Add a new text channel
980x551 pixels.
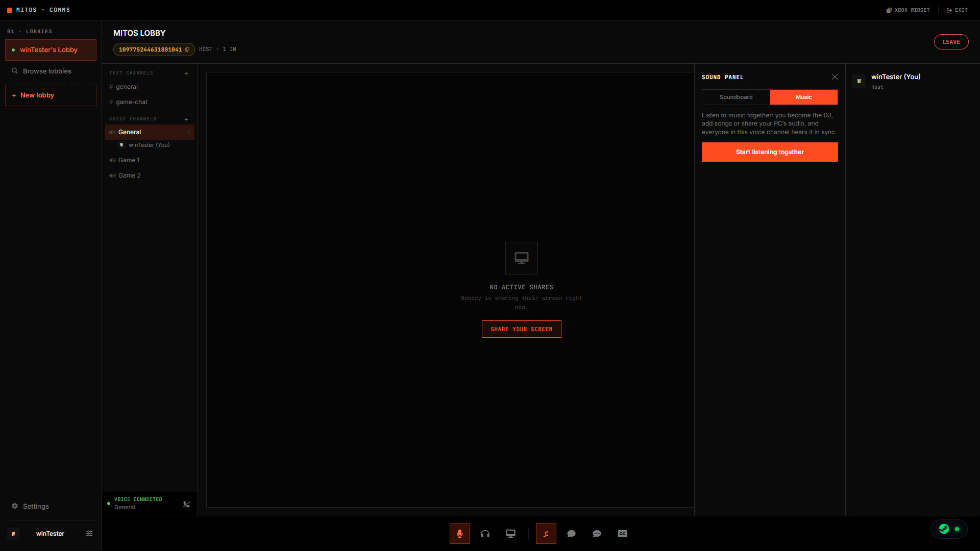[x=186, y=73]
